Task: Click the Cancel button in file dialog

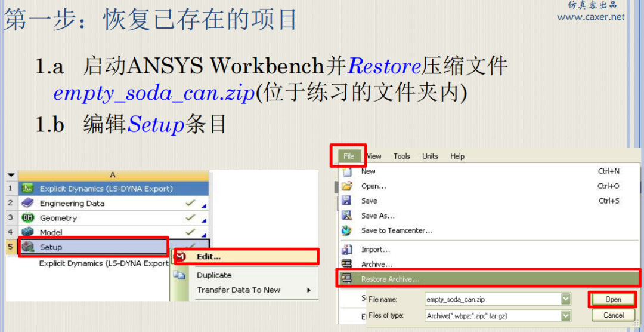Action: (613, 315)
